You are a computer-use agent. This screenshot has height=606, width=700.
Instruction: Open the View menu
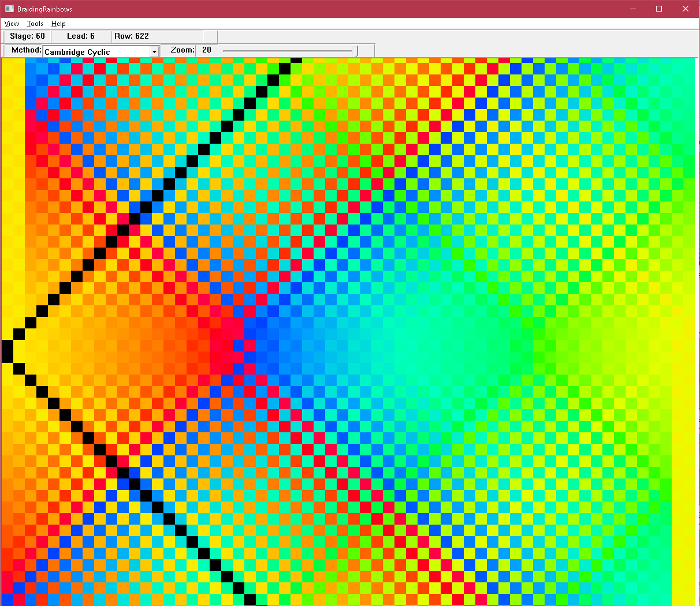coord(12,24)
